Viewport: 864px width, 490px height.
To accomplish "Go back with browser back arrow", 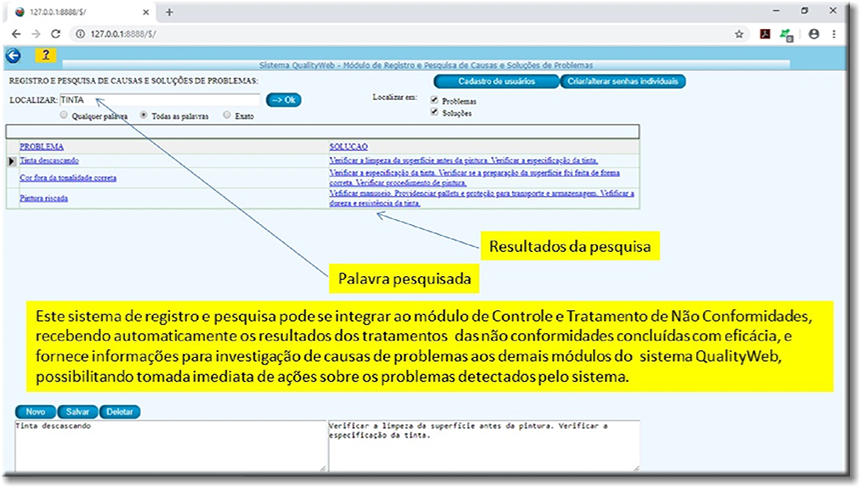I will pos(16,34).
